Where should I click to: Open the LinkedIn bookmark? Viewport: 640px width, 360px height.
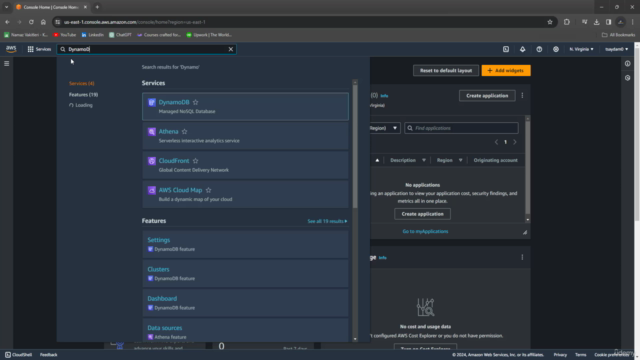93,35
